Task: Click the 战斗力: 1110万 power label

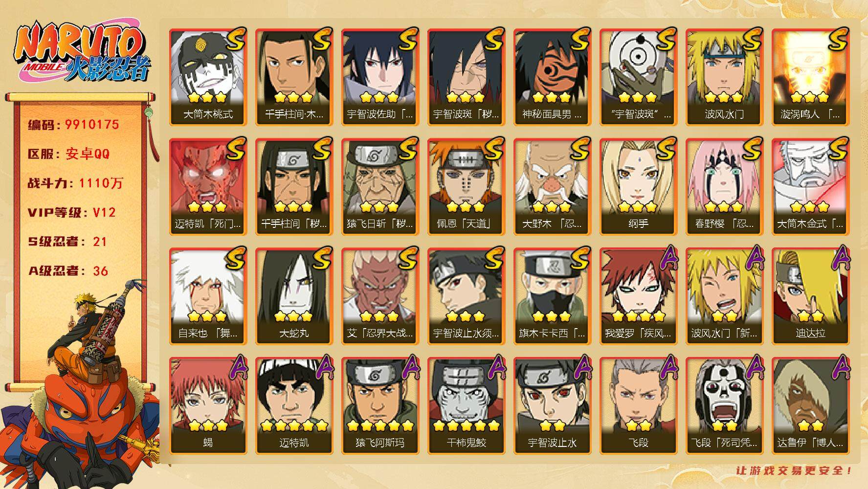Action: pyautogui.click(x=75, y=183)
